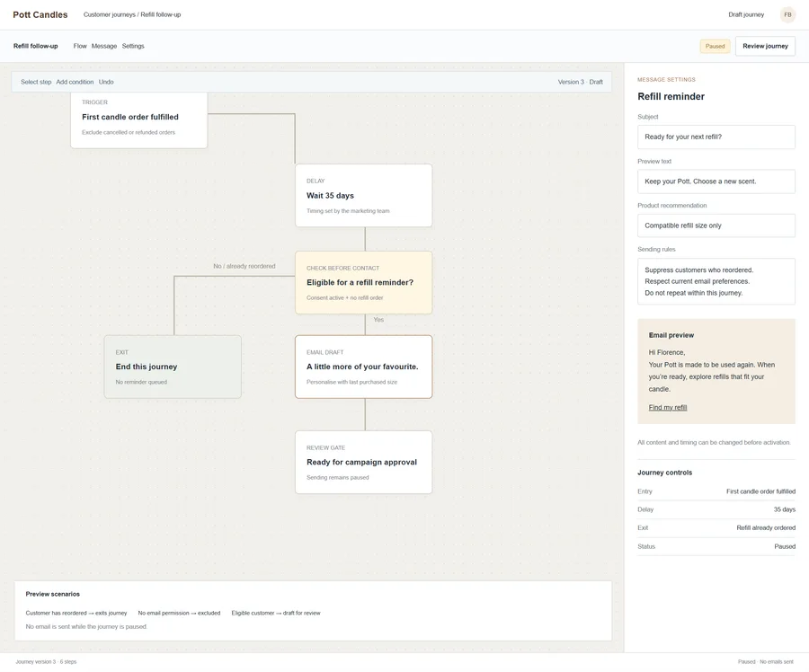Screen dimensions: 809x672
Task: Click 'Eligible customer → draft for review' scenario
Action: pyautogui.click(x=276, y=614)
